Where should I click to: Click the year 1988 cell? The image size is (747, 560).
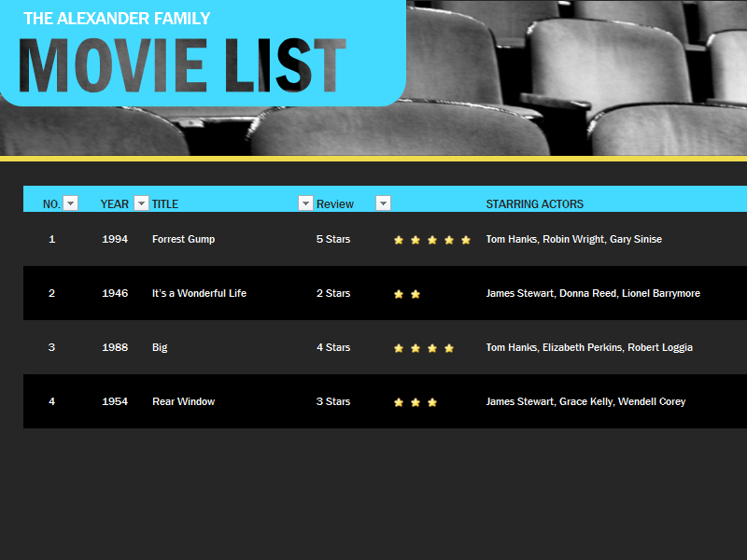point(115,347)
